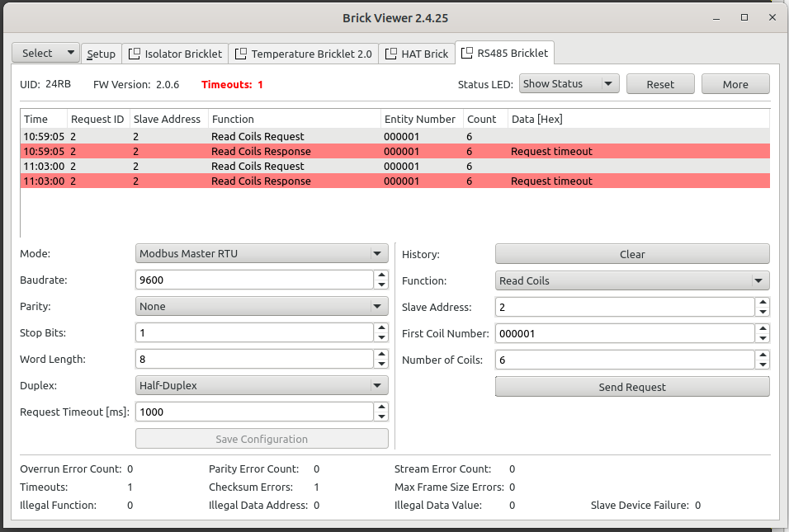Click the Baudrate input field
This screenshot has width=789, height=532.
point(255,280)
